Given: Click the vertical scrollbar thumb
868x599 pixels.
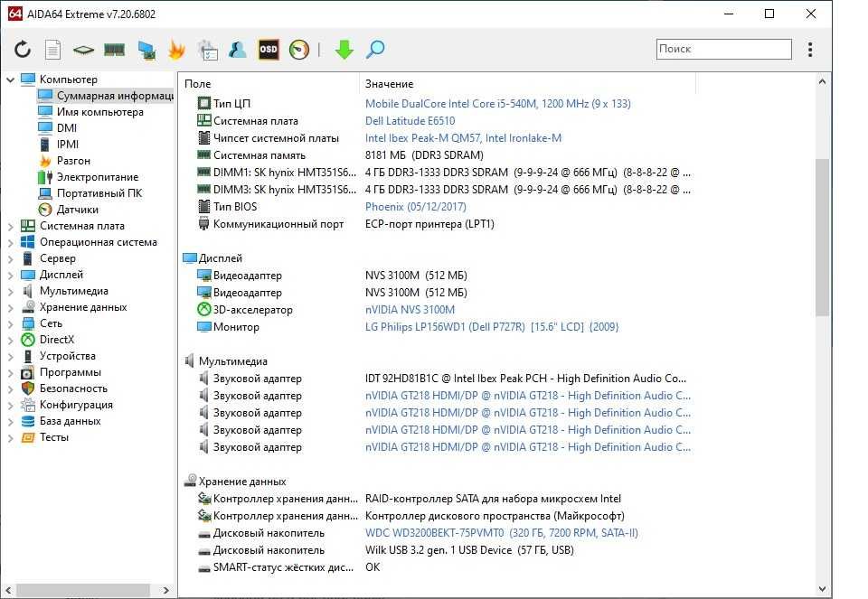Looking at the screenshot, I should [x=822, y=237].
